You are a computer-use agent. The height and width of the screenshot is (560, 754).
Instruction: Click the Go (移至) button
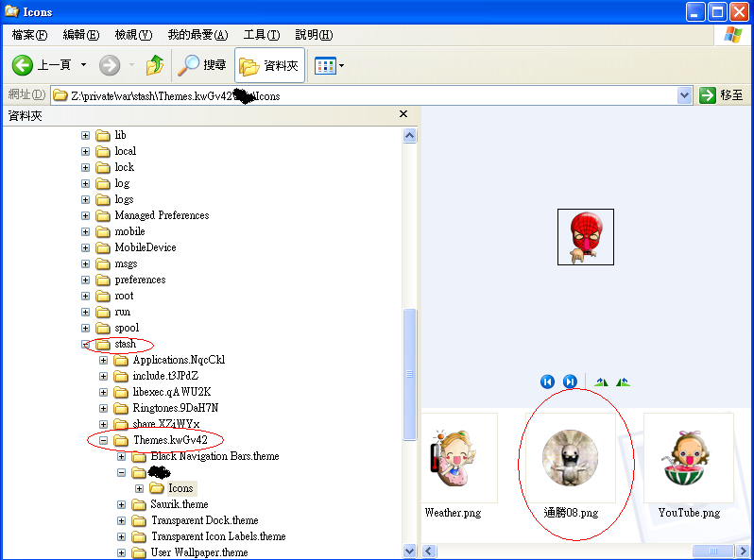coord(722,95)
